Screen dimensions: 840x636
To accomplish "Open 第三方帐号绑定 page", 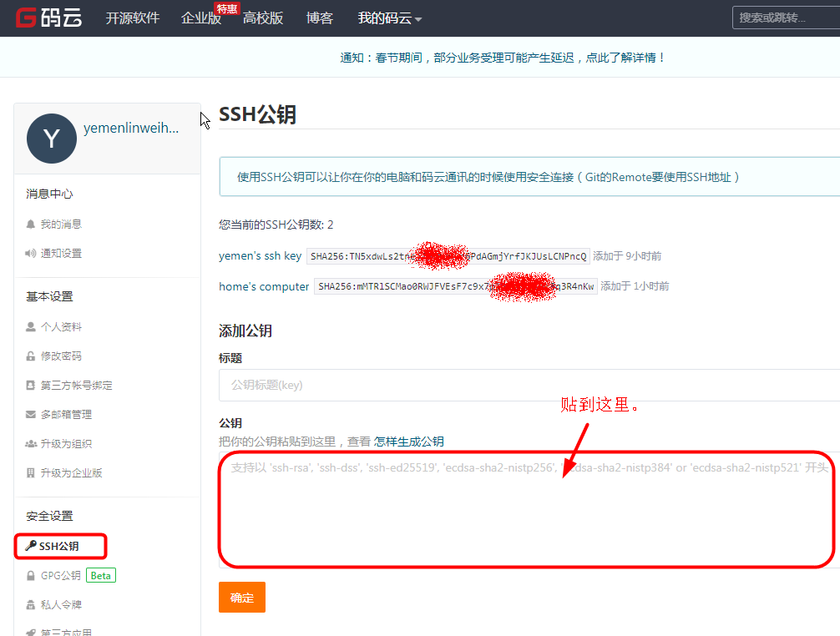I will tap(77, 386).
